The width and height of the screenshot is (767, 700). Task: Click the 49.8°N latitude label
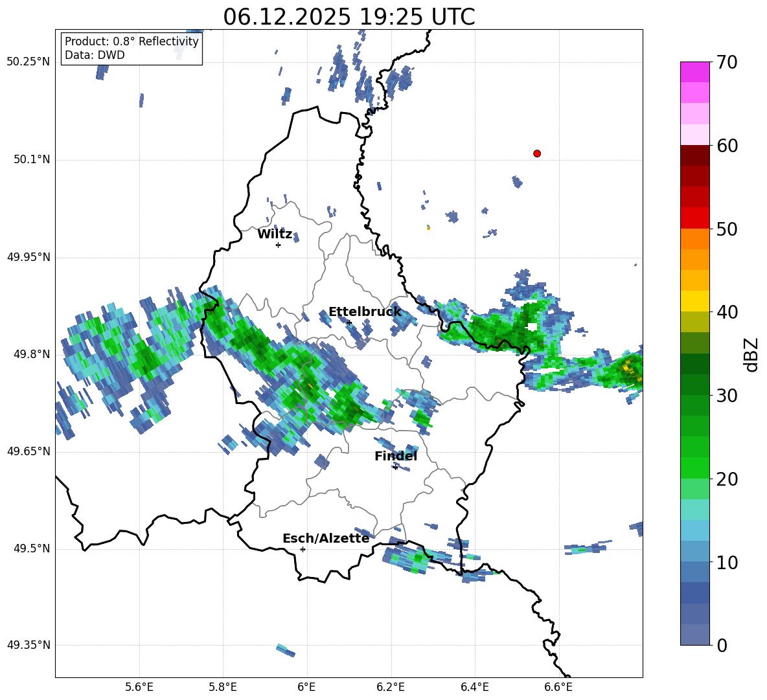point(32,354)
